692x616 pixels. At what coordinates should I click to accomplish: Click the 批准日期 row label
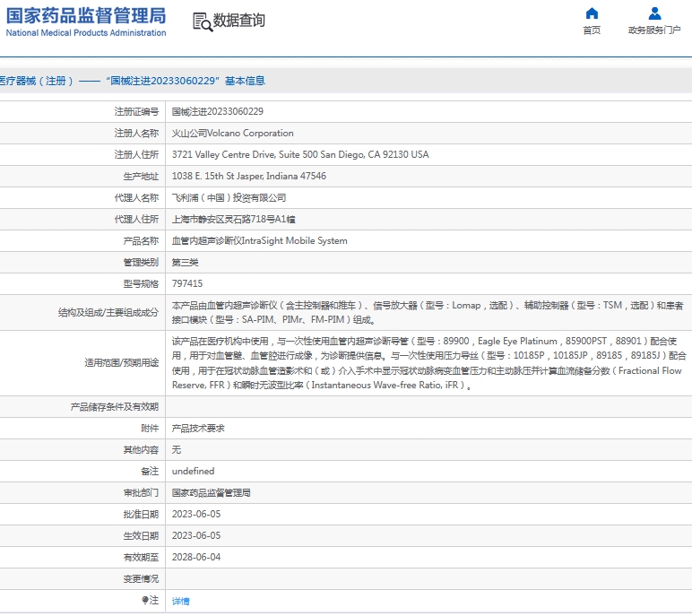coord(141,514)
